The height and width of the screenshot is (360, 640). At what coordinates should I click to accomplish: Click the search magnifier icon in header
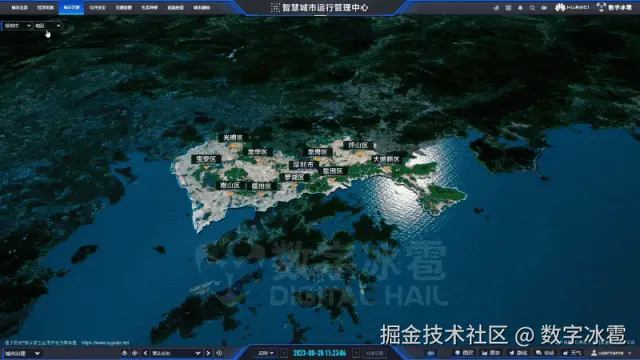pyautogui.click(x=532, y=8)
